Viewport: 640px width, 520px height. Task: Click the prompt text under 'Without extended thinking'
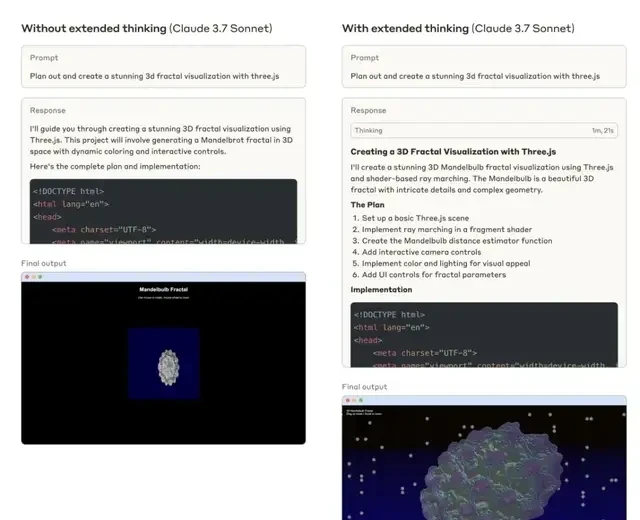click(x=154, y=76)
